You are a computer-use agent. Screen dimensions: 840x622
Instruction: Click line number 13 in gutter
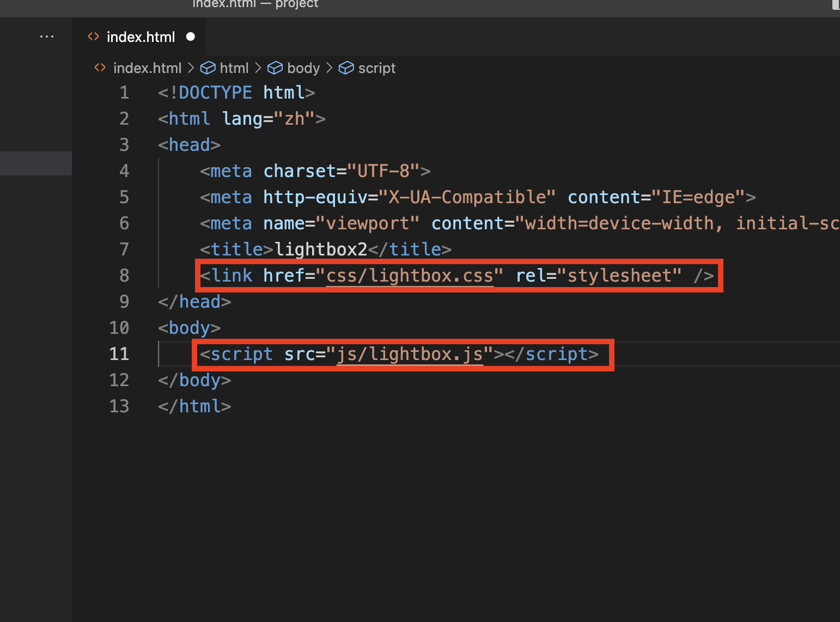[119, 406]
